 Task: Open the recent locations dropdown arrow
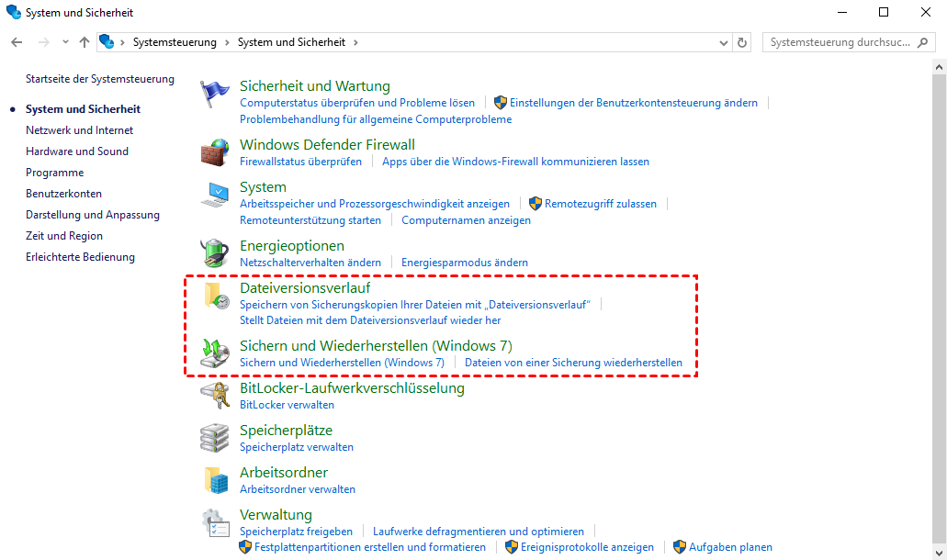tap(65, 42)
